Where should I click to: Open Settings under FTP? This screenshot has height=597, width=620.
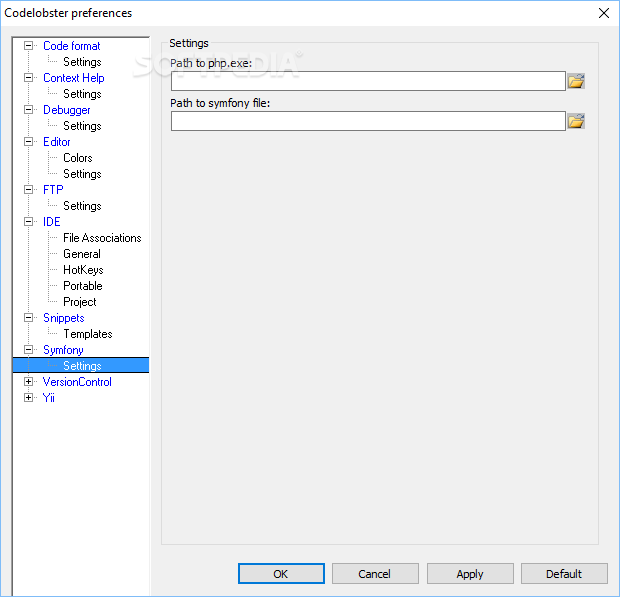pos(82,206)
